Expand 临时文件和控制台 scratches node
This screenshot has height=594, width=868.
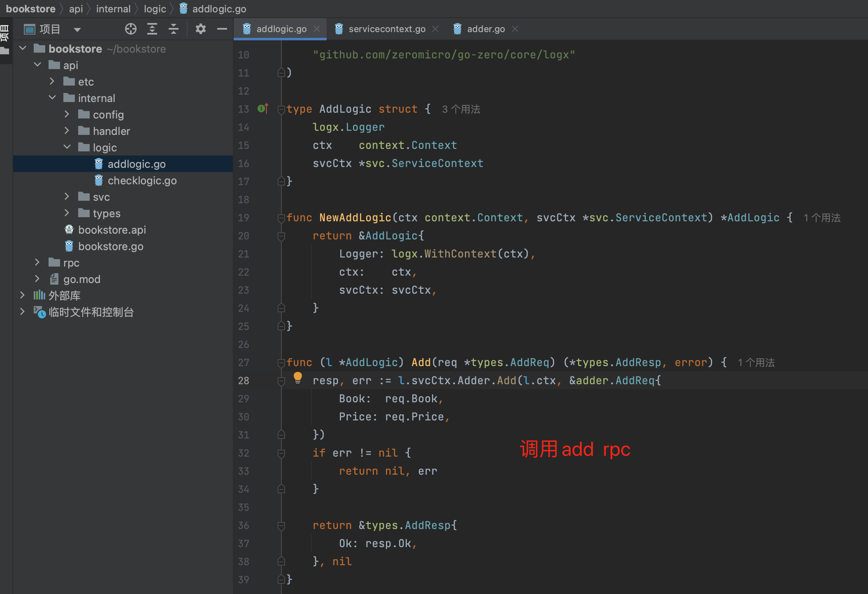[x=23, y=311]
